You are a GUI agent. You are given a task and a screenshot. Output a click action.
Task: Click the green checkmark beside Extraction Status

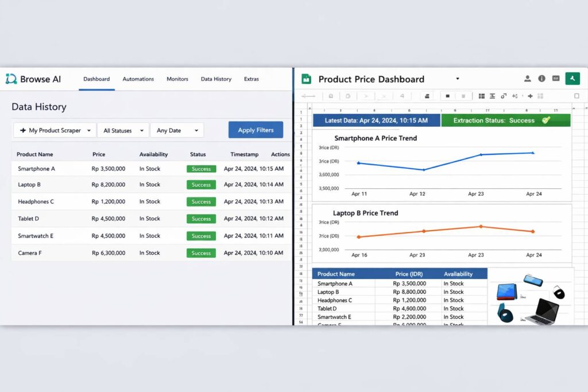point(546,120)
